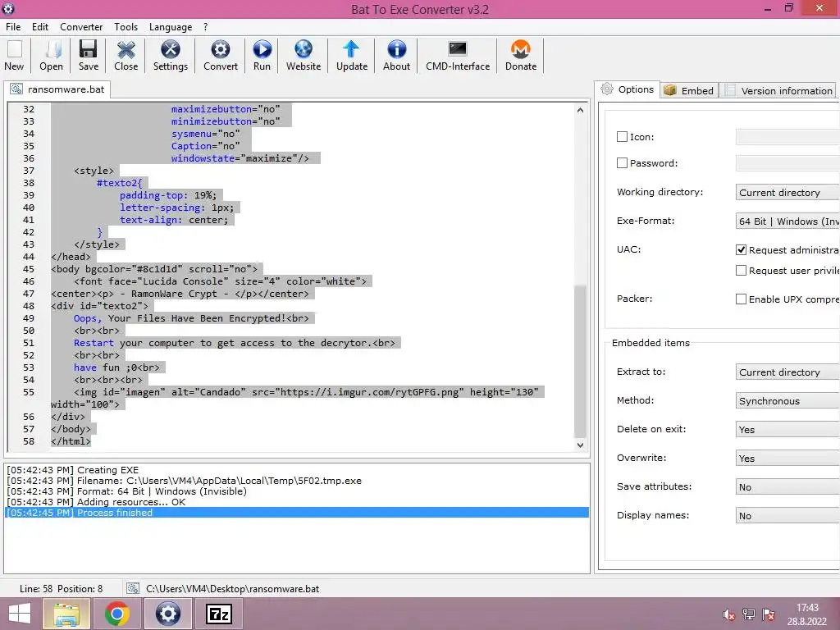Open Windows Start button

coord(20,614)
